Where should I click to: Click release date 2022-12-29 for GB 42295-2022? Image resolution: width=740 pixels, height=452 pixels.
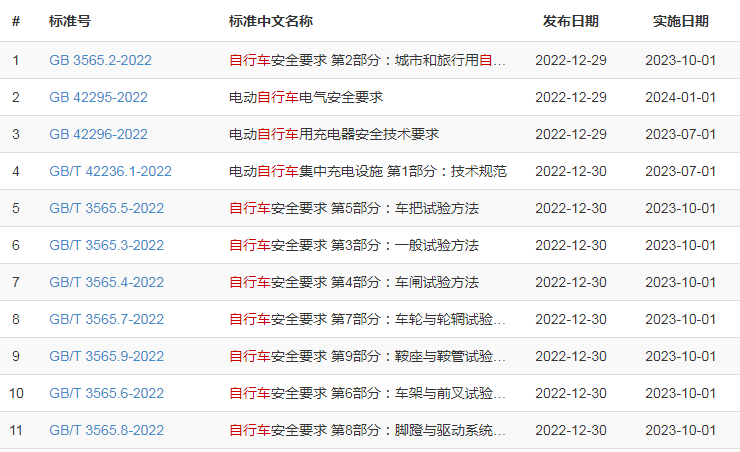tap(571, 97)
